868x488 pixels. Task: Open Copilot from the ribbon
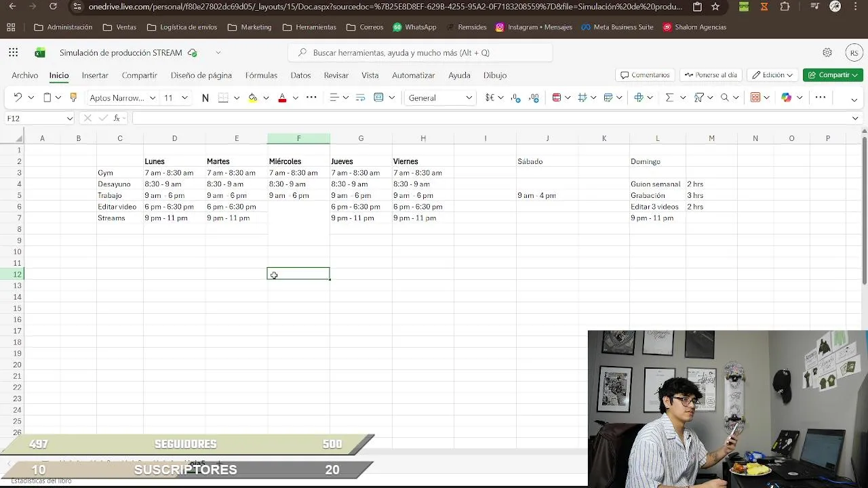point(787,98)
